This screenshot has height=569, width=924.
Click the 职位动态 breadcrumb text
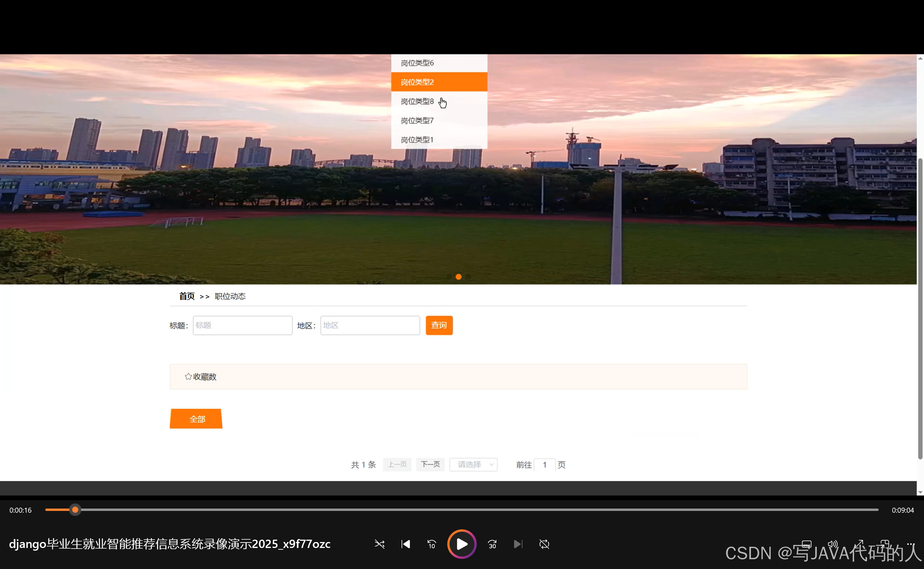tap(230, 296)
